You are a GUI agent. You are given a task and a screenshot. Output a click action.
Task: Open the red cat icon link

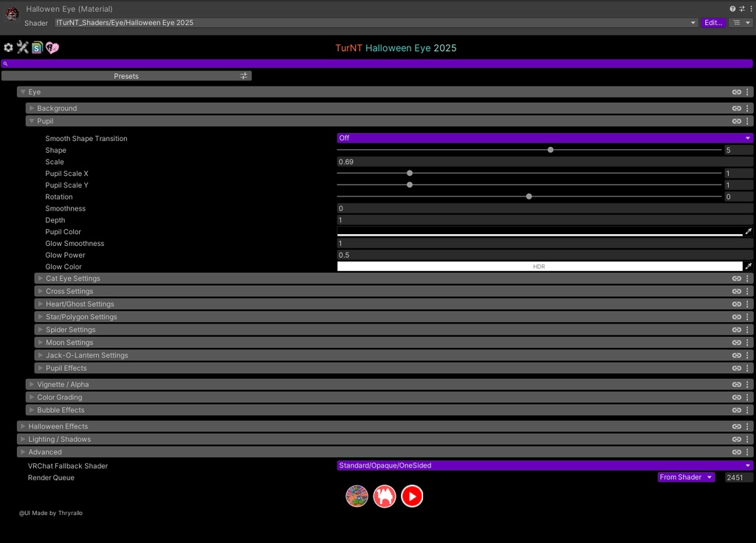tap(385, 496)
